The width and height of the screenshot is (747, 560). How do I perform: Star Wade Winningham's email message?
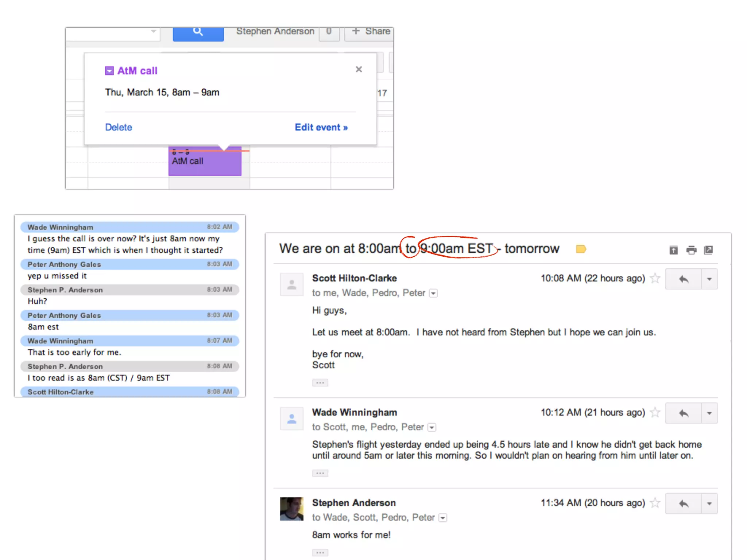(655, 413)
